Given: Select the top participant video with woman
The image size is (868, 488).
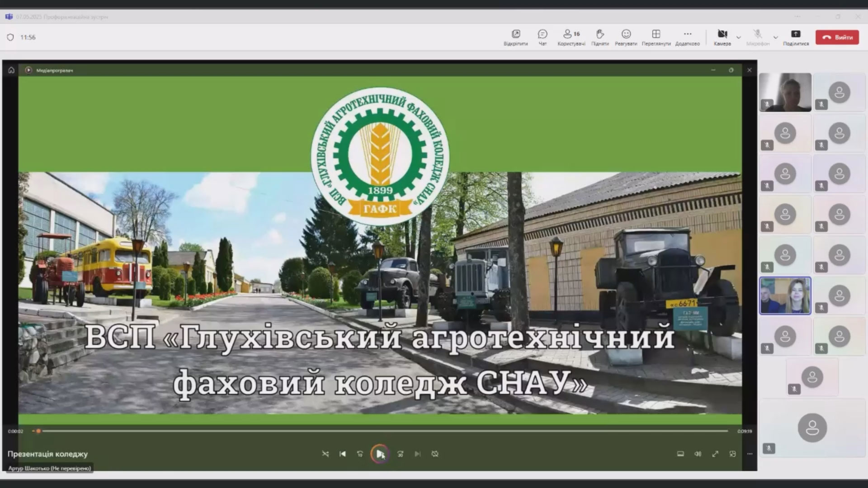Looking at the screenshot, I should (x=785, y=92).
